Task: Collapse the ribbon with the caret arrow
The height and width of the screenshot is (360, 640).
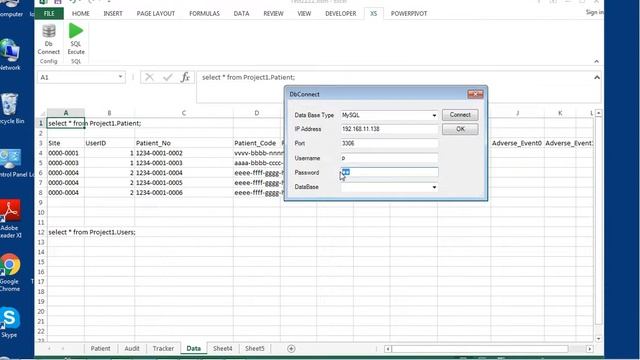Action: (596, 62)
